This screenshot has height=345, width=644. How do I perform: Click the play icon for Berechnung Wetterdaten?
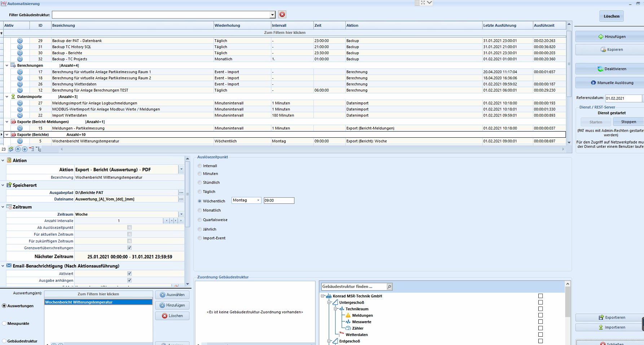20,84
